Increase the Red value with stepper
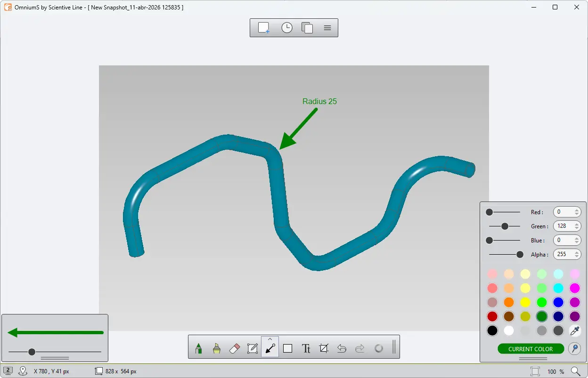 pyautogui.click(x=577, y=210)
